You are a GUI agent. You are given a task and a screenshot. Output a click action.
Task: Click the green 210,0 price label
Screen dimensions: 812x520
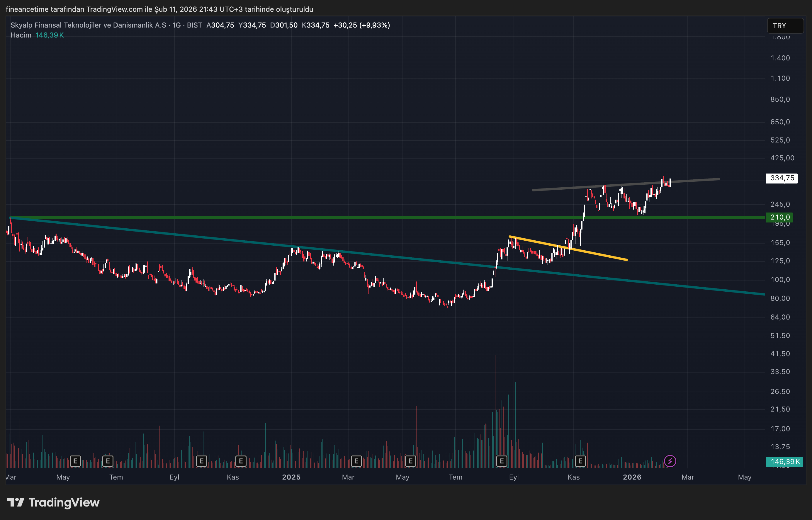779,217
